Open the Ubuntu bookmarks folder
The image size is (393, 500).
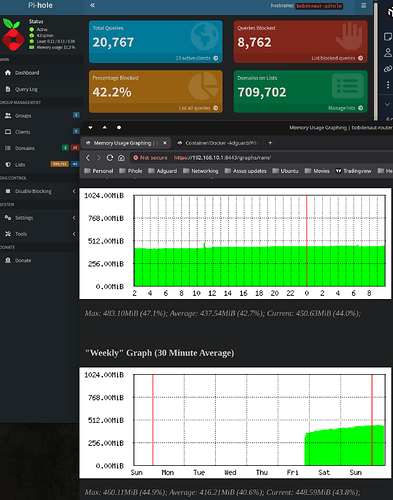285,171
